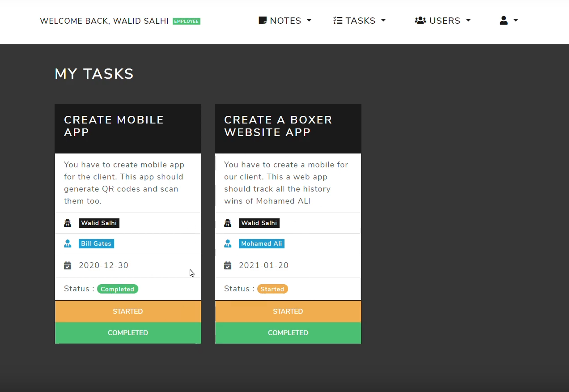
Task: Click the calendar icon next to 2021-01-20
Action: click(x=228, y=265)
